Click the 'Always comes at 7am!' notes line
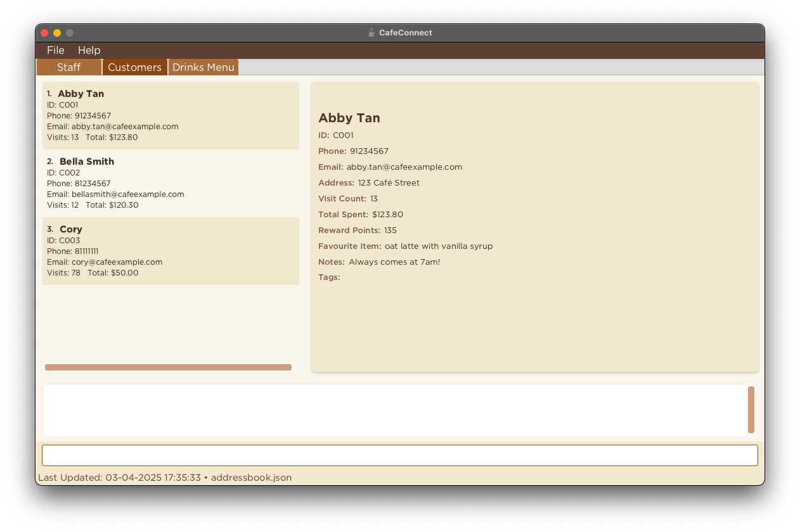The image size is (800, 532). pos(379,262)
